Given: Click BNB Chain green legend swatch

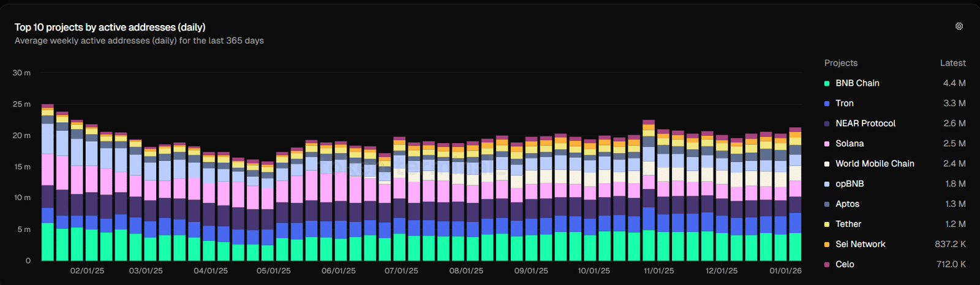Looking at the screenshot, I should (x=827, y=83).
